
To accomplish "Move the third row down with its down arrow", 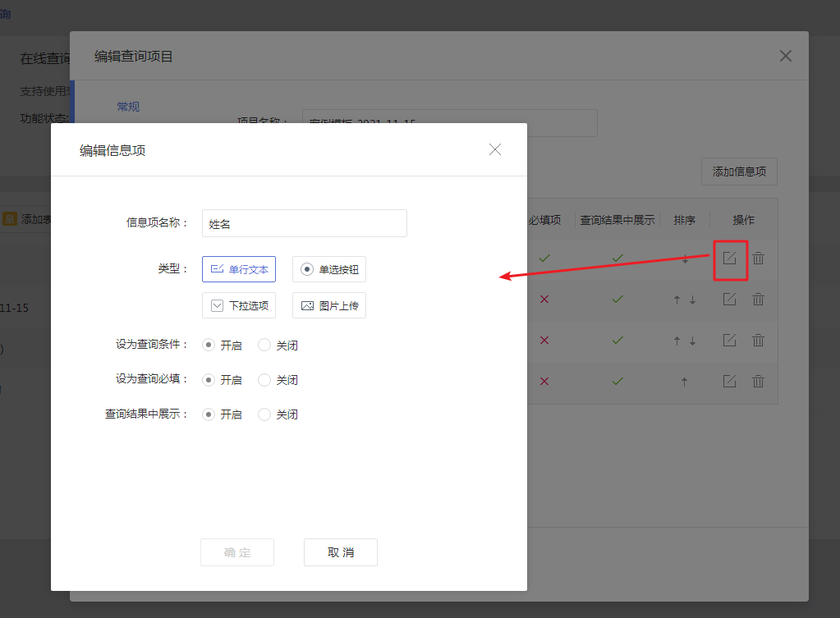I will coord(693,341).
